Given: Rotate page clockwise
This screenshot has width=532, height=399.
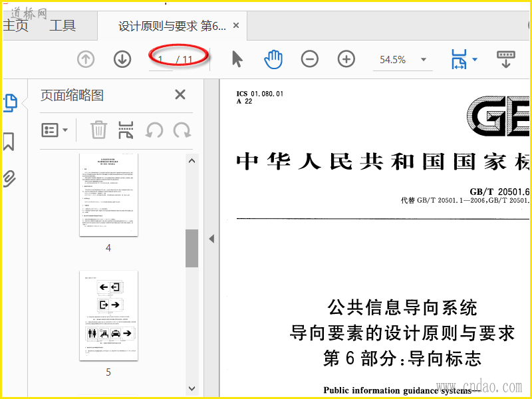Looking at the screenshot, I should (182, 130).
